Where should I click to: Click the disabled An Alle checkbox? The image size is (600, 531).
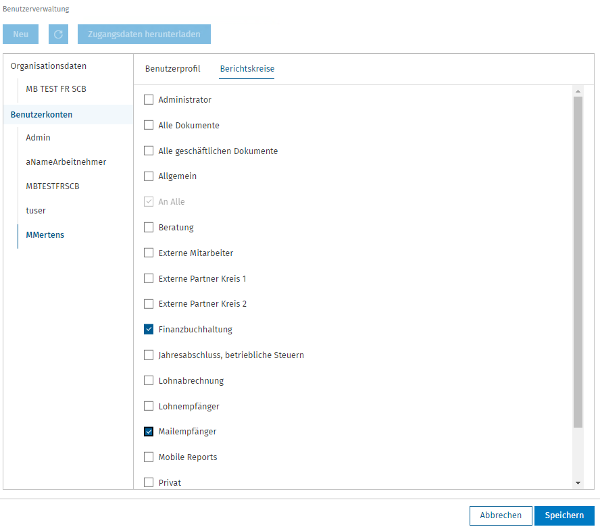[148, 202]
